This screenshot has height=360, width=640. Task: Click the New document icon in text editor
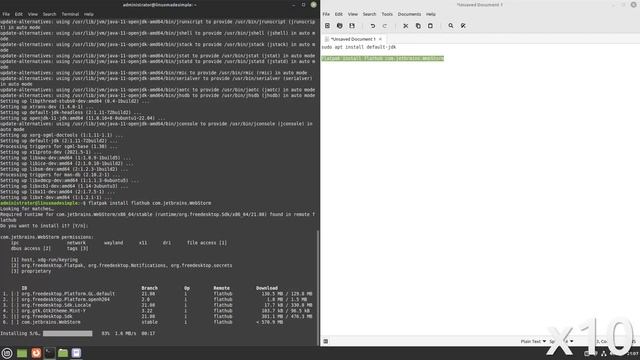[x=327, y=26]
